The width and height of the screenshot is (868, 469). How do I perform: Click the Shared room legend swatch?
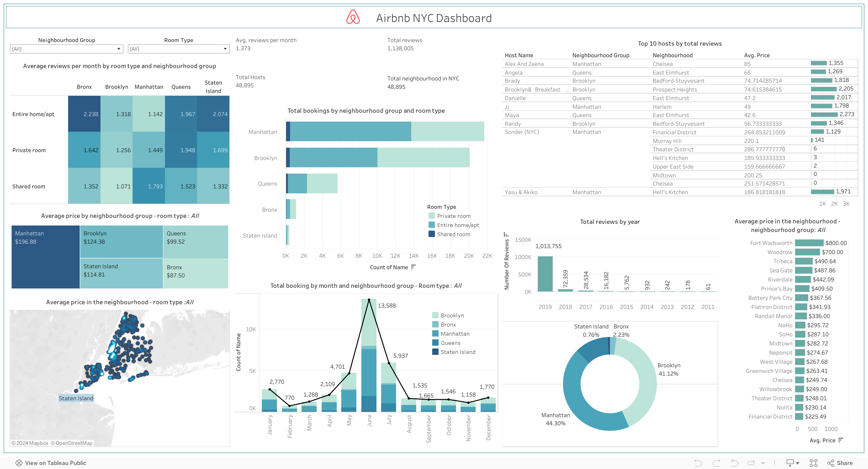pos(431,234)
